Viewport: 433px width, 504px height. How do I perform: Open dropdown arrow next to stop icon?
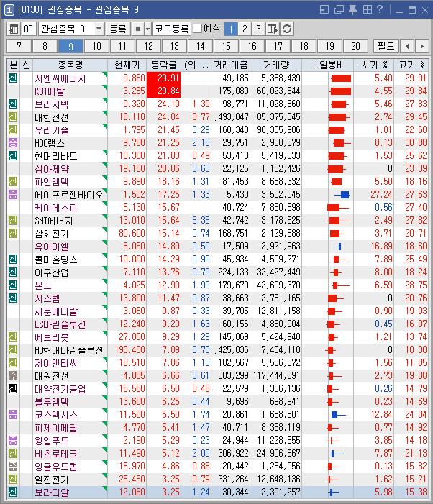148,29
